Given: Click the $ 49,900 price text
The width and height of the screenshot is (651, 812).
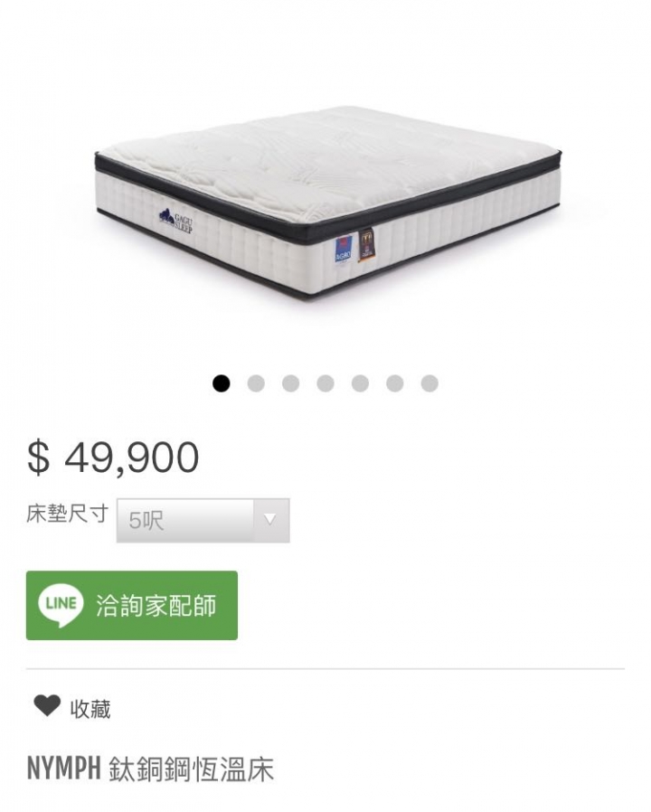Looking at the screenshot, I should coord(113,458).
